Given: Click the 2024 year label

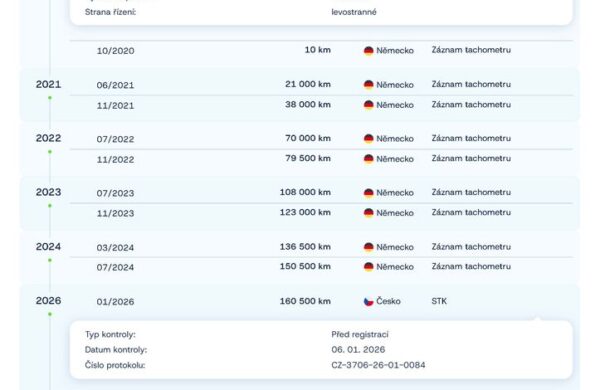Looking at the screenshot, I should click(x=49, y=246).
